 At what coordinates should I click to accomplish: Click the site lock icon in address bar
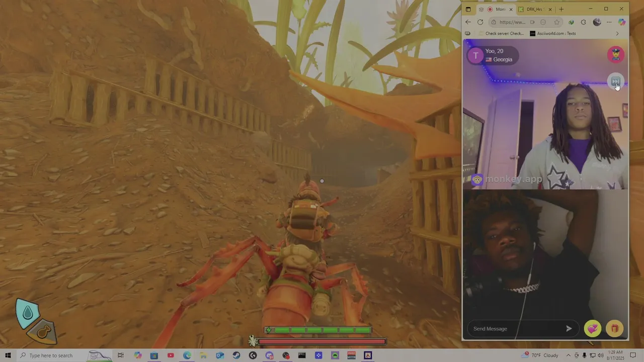coord(494,22)
